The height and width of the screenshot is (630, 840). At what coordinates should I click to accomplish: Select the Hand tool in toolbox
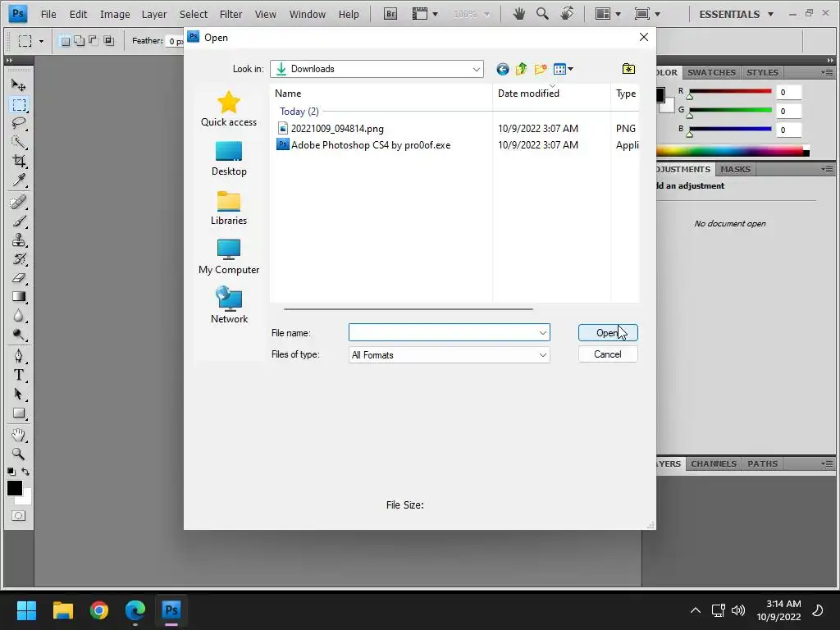tap(19, 435)
